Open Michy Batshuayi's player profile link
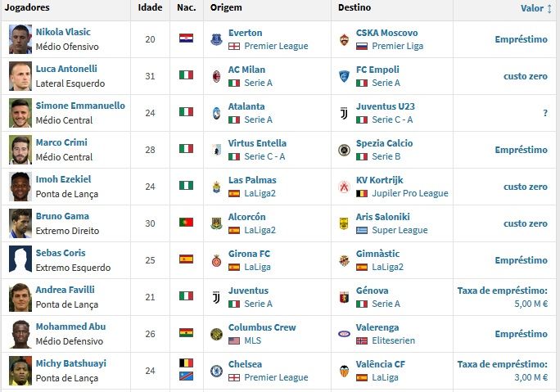The width and height of the screenshot is (560, 392). (x=70, y=363)
